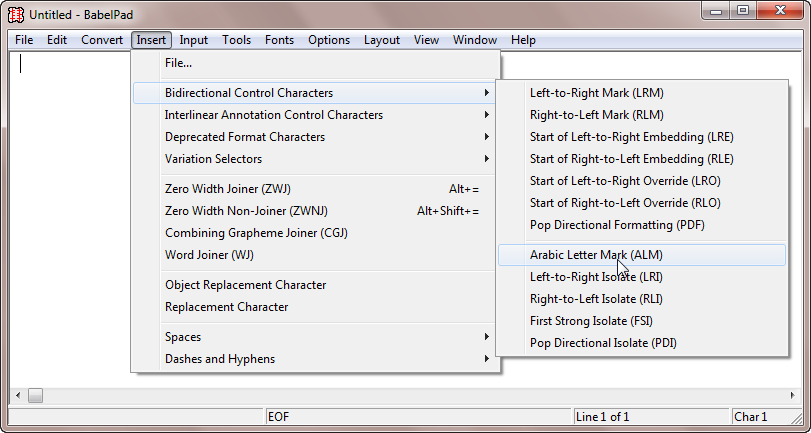Open Dashes and Hyphens submenu
The height and width of the screenshot is (433, 811).
tap(314, 359)
